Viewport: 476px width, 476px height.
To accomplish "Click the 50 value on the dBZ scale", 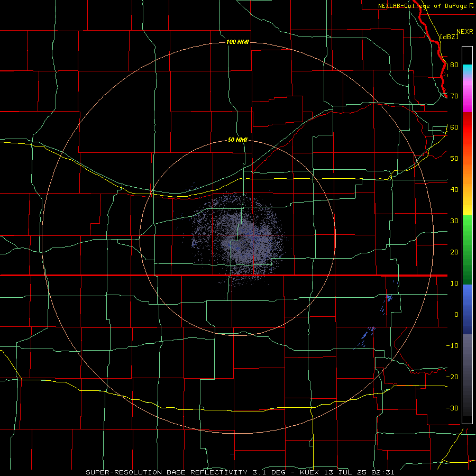I will tap(454, 159).
